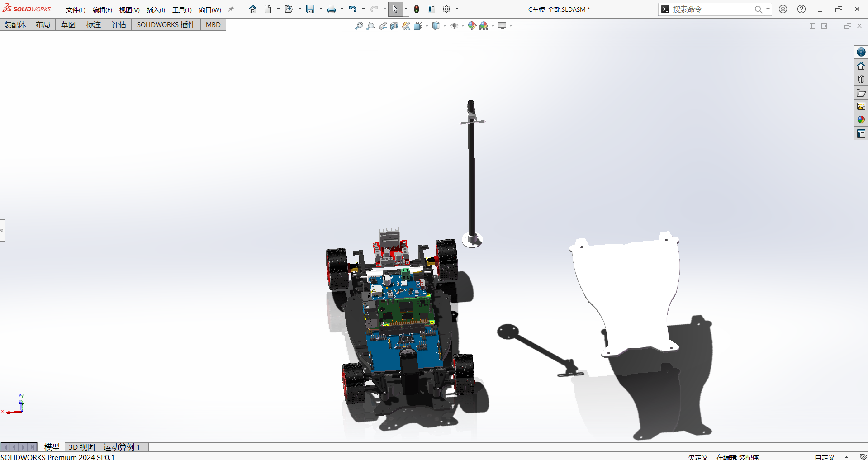Switch to MBD ribbon tab
The width and height of the screenshot is (868, 460).
coord(213,25)
